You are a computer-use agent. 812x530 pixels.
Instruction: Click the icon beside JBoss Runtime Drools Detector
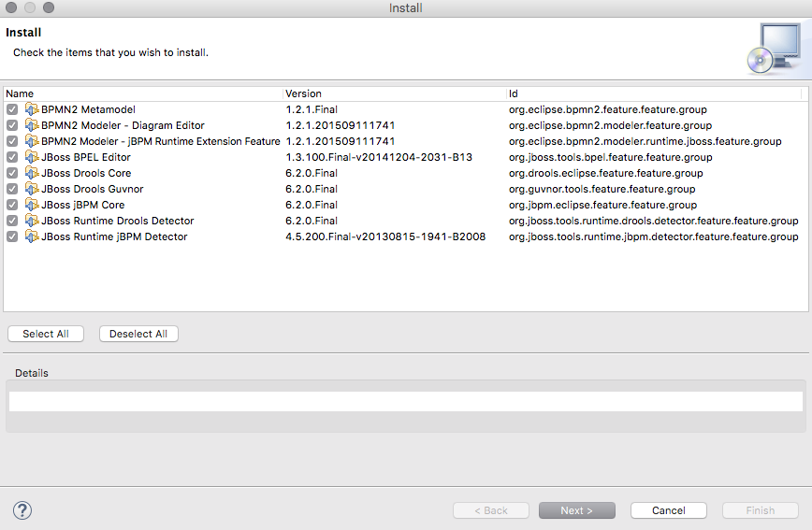pos(32,221)
